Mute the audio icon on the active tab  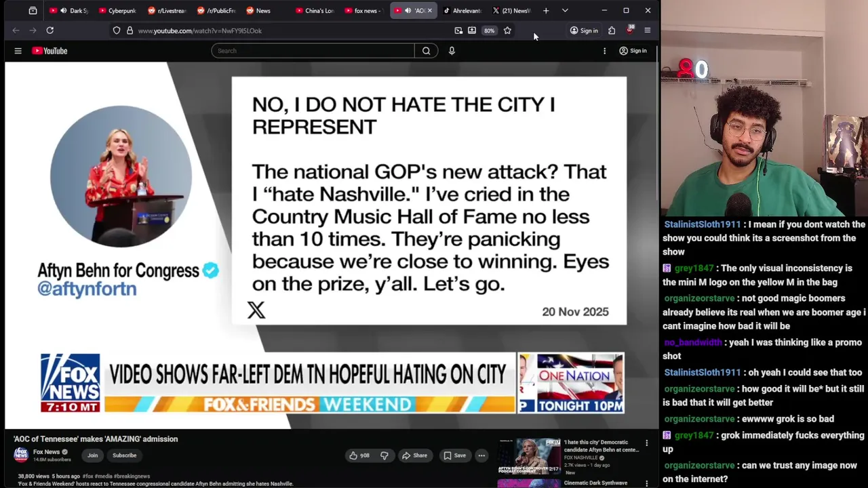[408, 11]
